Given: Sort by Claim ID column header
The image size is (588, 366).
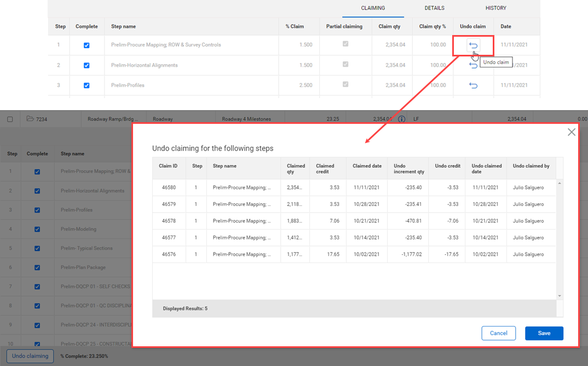Looking at the screenshot, I should click(168, 166).
